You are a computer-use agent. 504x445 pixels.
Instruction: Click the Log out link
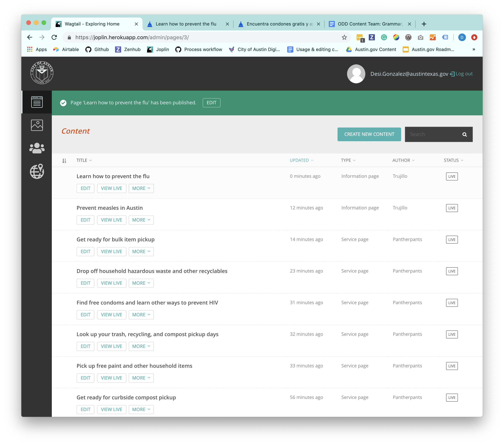464,74
